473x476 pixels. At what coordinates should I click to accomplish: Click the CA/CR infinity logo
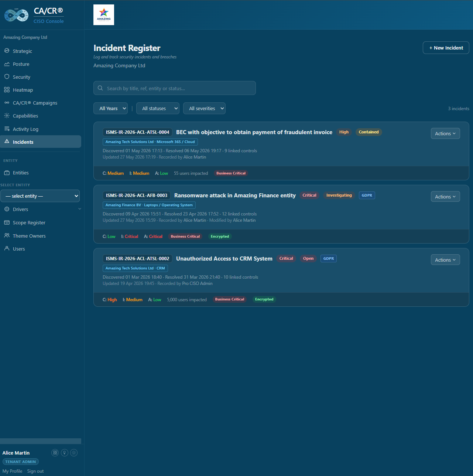click(x=16, y=15)
